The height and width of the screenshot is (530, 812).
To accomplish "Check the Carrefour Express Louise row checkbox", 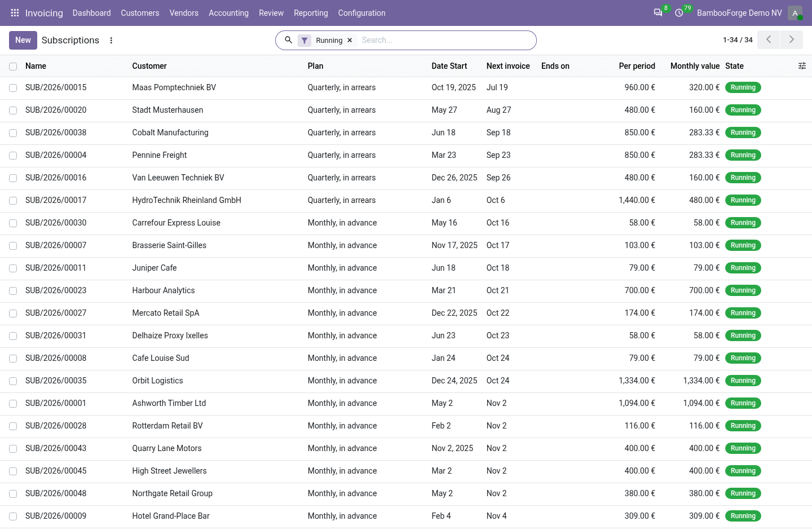I will tap(13, 223).
